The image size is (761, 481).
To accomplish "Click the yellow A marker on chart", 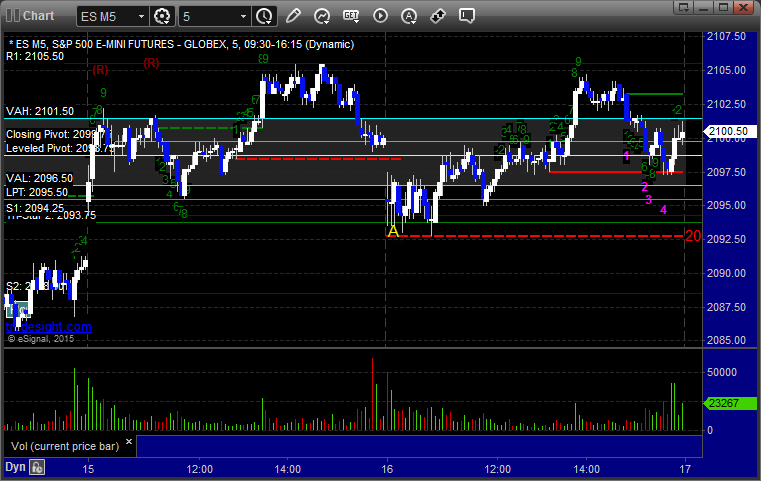I will (x=393, y=231).
